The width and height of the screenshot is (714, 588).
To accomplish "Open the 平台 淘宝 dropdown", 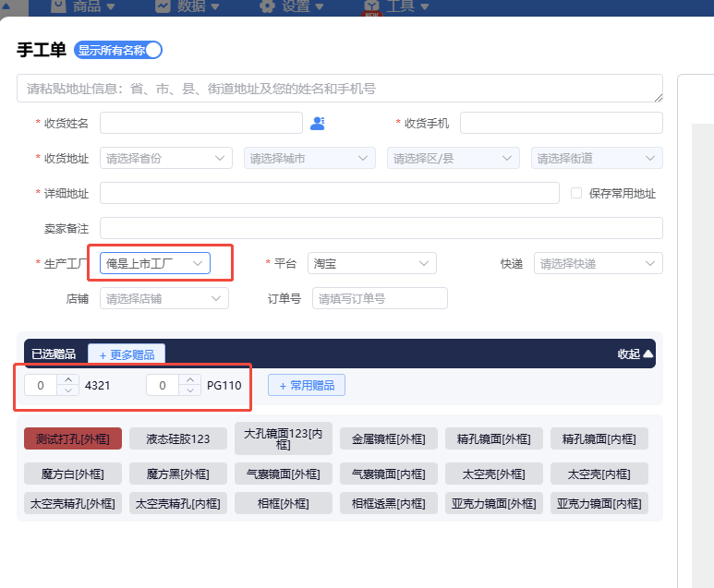I will 372,263.
